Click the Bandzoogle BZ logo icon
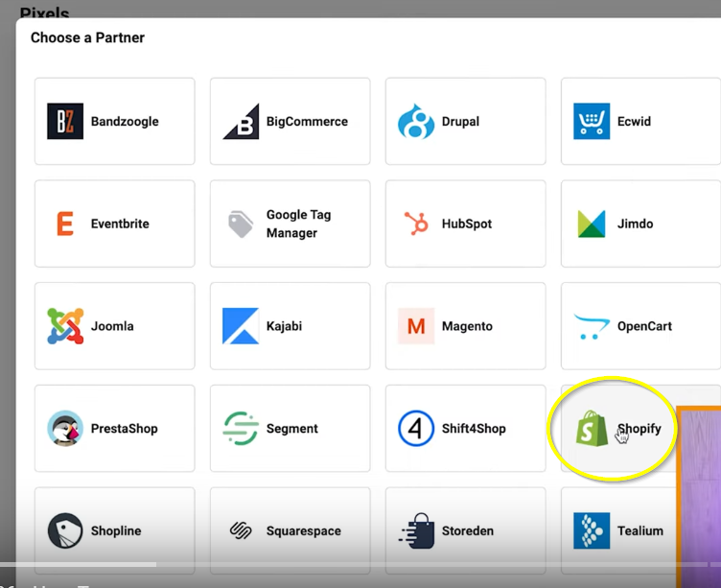This screenshot has width=721, height=588. coord(65,121)
